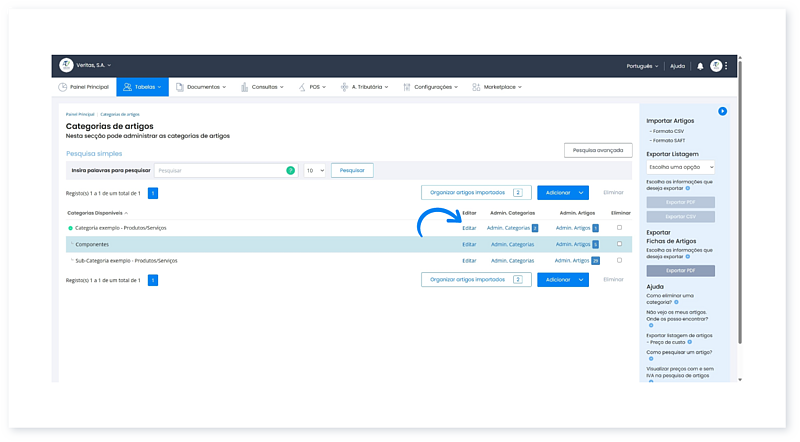Click the Pesquisar search input field
Screen dimensions: 800x442
coord(220,171)
